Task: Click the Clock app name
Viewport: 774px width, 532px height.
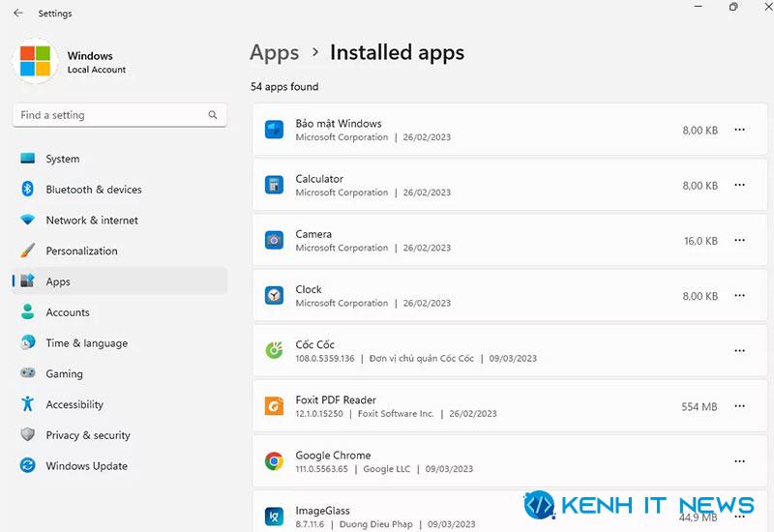Action: (309, 289)
